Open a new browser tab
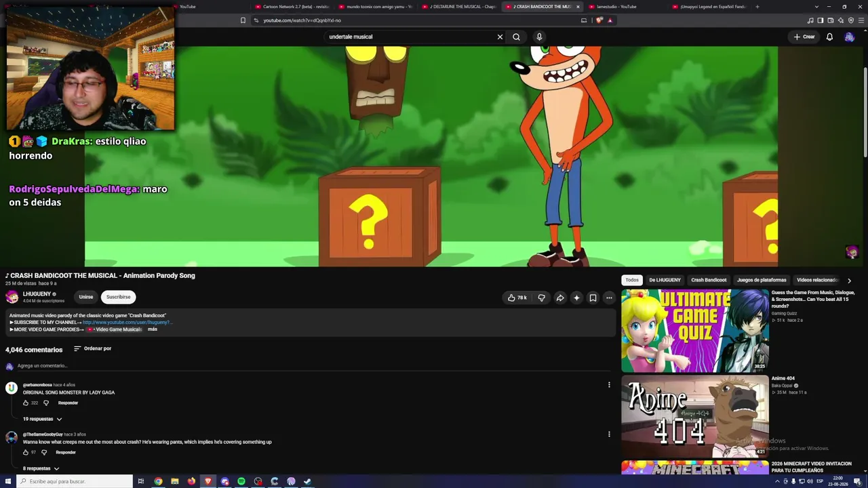This screenshot has height=488, width=868. [757, 7]
